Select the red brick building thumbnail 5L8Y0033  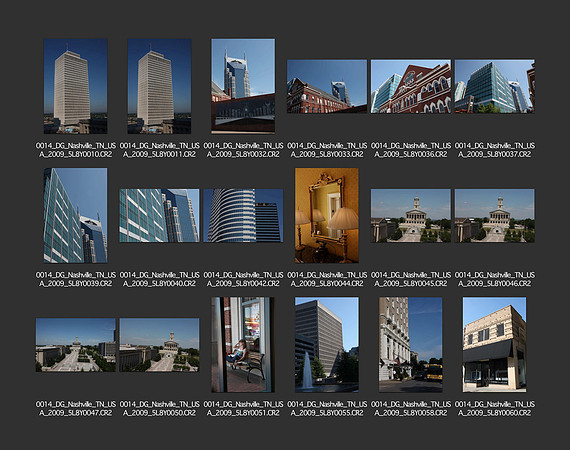[327, 86]
